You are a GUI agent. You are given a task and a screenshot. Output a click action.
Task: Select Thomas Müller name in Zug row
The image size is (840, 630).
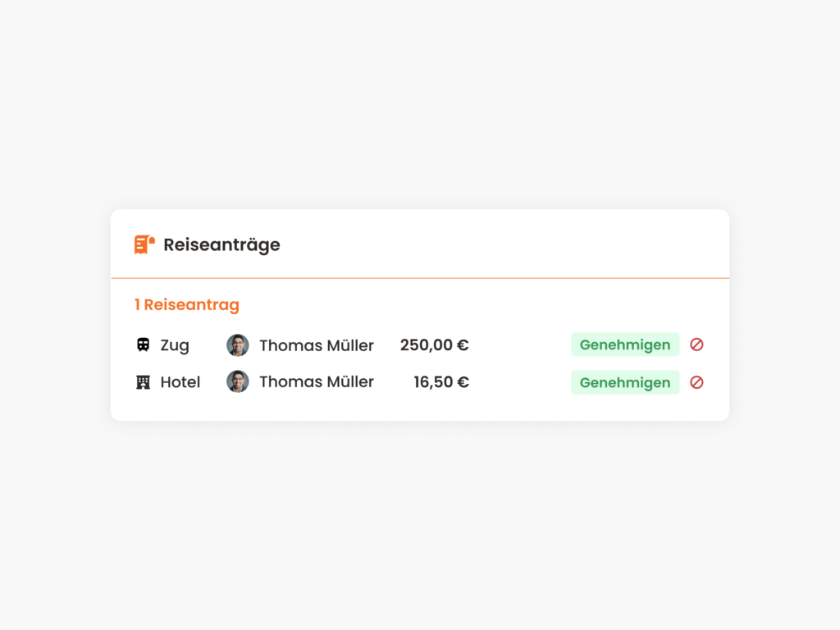317,345
